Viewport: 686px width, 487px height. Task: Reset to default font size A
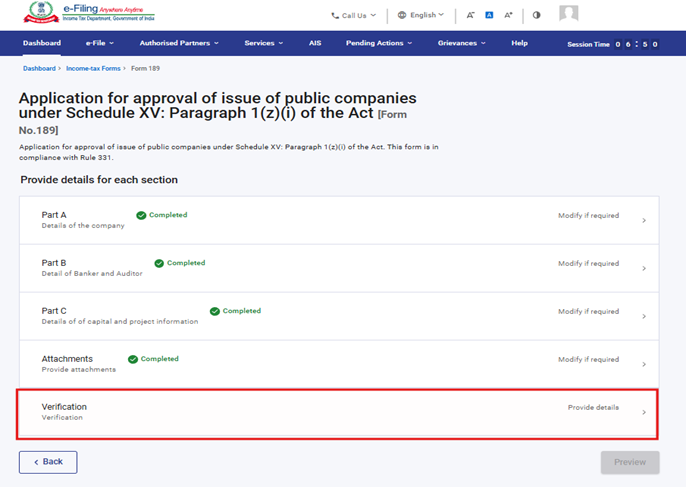[x=489, y=15]
